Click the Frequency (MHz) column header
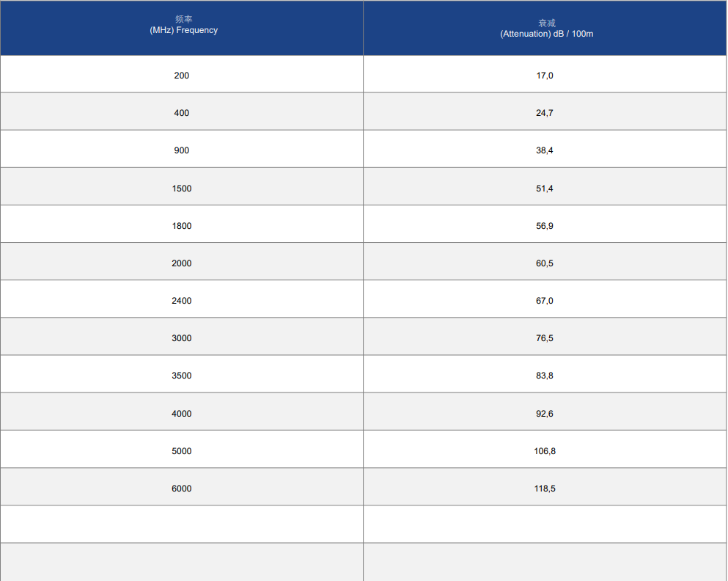Screen dimensions: 728x581 click(182, 28)
